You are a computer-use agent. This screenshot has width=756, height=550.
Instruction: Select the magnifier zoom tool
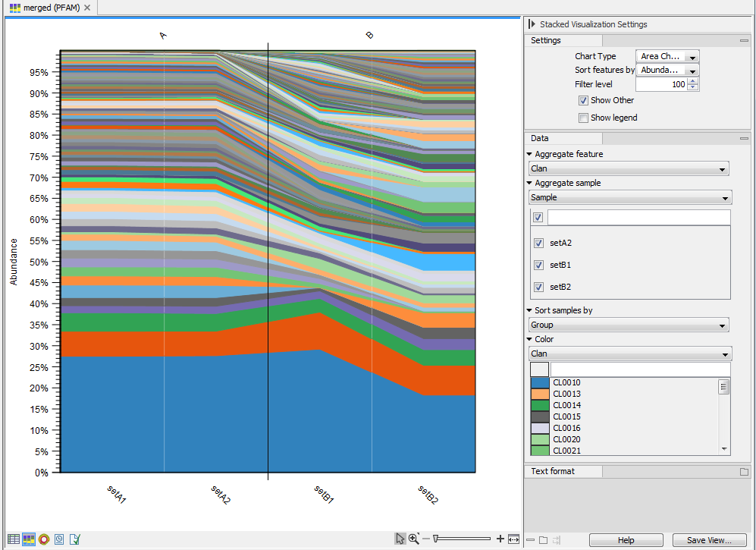[414, 539]
